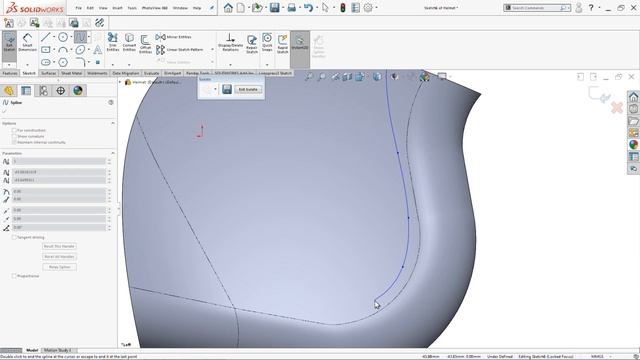
Task: Open the Help question mark icon
Action: pyautogui.click(x=591, y=8)
